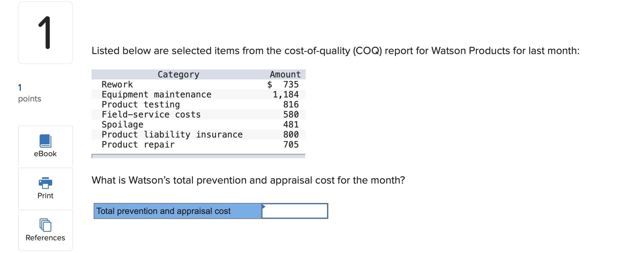This screenshot has width=644, height=253.
Task: Click the question number 1 box
Action: point(45,32)
